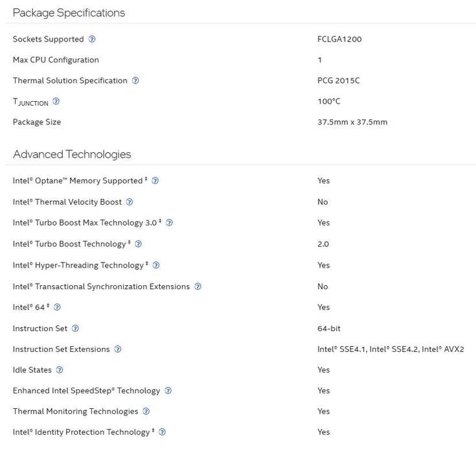This screenshot has height=453, width=476.
Task: Click info icon for Transactional Synchronization Extensions
Action: tap(198, 286)
